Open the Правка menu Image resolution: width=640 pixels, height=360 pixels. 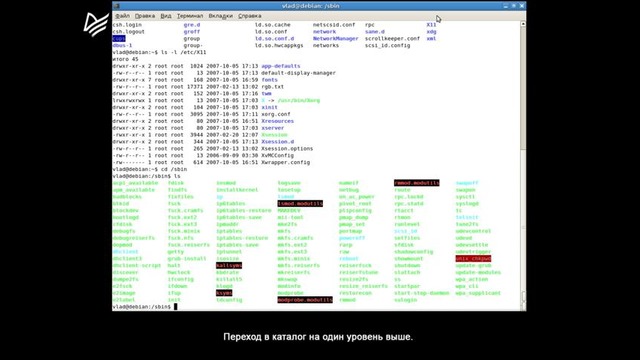[x=145, y=16]
